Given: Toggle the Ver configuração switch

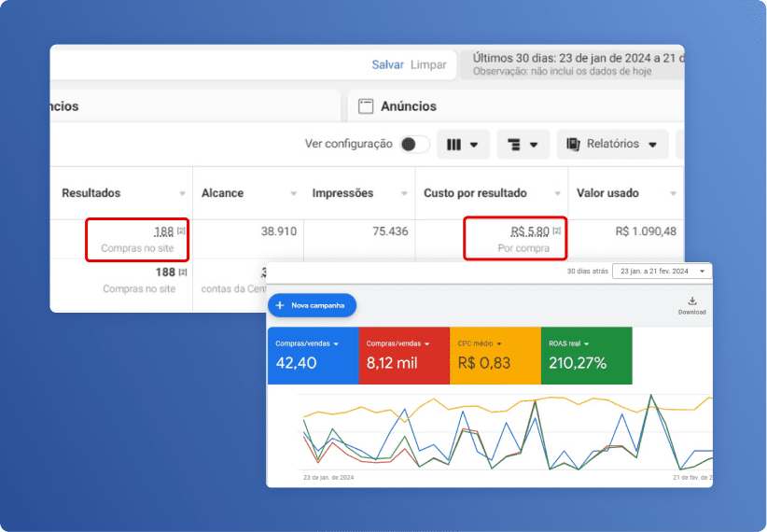Looking at the screenshot, I should pyautogui.click(x=414, y=144).
